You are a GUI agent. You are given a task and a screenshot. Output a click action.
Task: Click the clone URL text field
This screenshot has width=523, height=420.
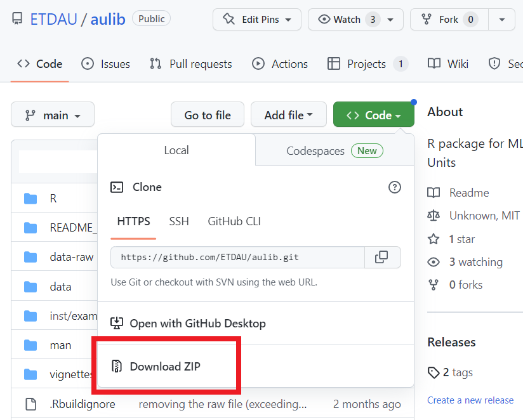click(x=237, y=257)
